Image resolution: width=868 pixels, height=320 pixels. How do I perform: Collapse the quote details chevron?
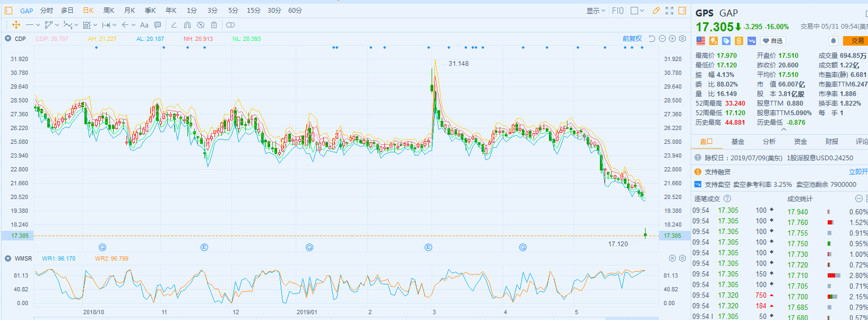[x=784, y=129]
